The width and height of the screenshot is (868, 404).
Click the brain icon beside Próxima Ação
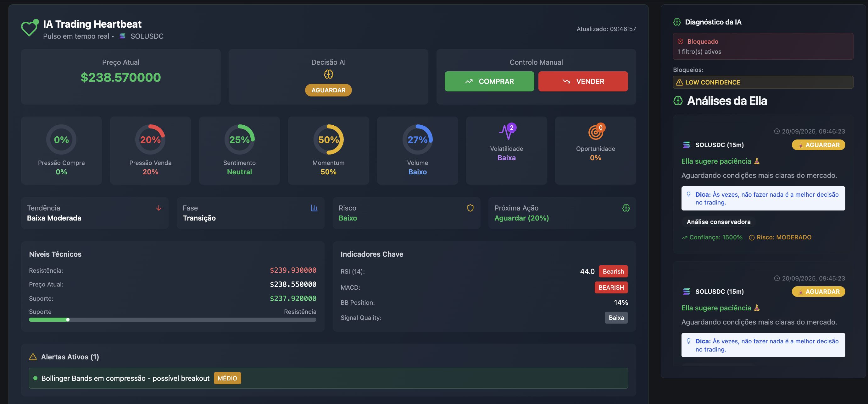(626, 208)
